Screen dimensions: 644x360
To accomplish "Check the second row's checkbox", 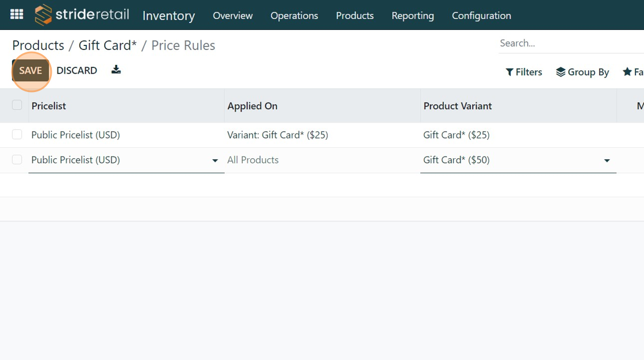I will click(x=17, y=160).
